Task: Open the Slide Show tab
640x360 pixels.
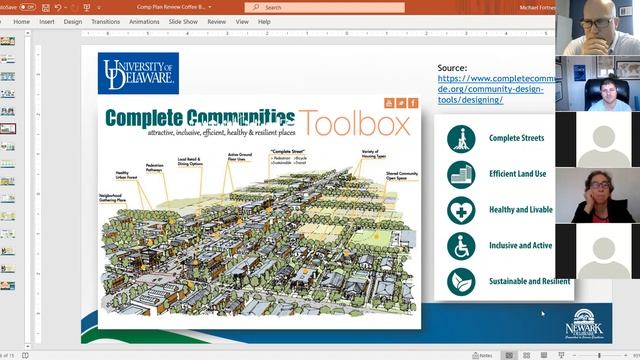Action: pyautogui.click(x=183, y=22)
